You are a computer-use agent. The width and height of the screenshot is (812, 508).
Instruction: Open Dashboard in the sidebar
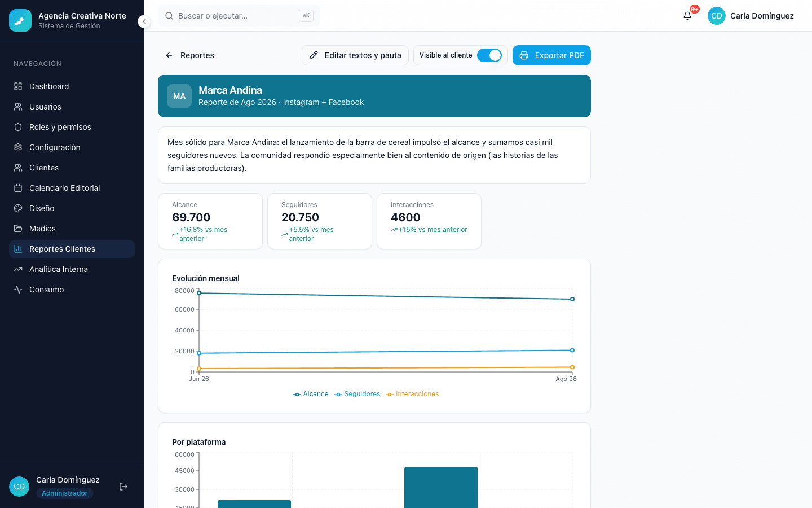click(x=72, y=86)
